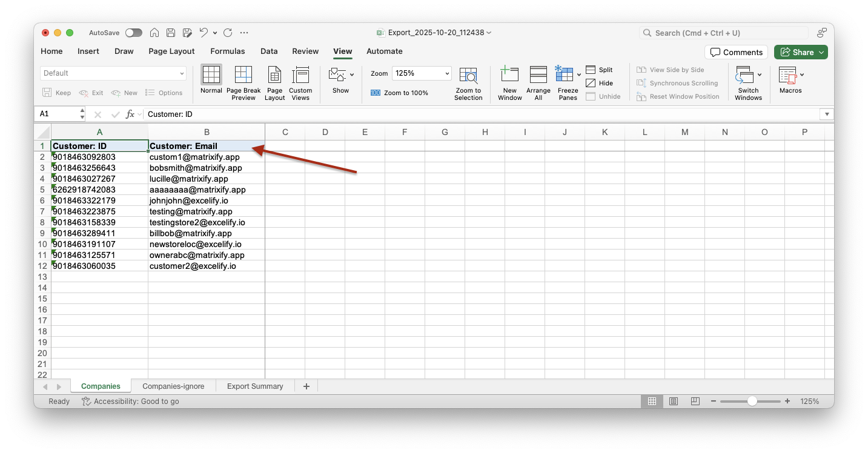The width and height of the screenshot is (868, 453).
Task: Open a New Window from ribbon
Action: pos(509,74)
